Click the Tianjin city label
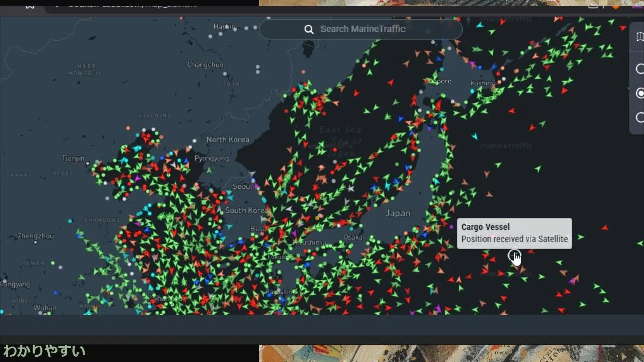The height and width of the screenshot is (362, 644). (x=73, y=158)
